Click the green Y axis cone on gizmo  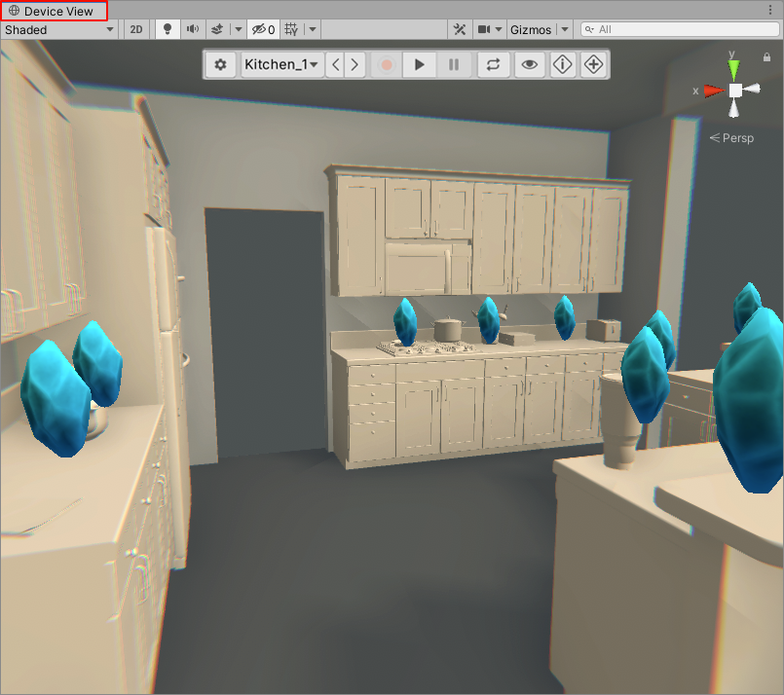click(x=734, y=68)
